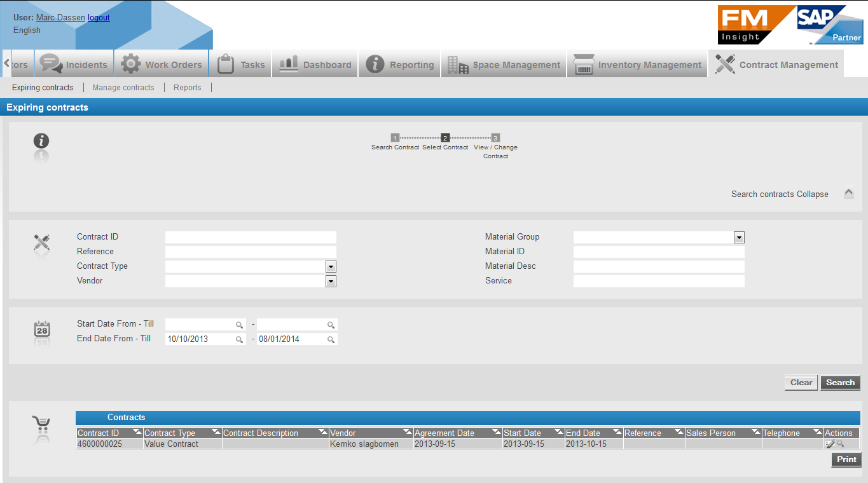Open End Date From date picker icon
This screenshot has height=483, width=868.
coord(240,339)
